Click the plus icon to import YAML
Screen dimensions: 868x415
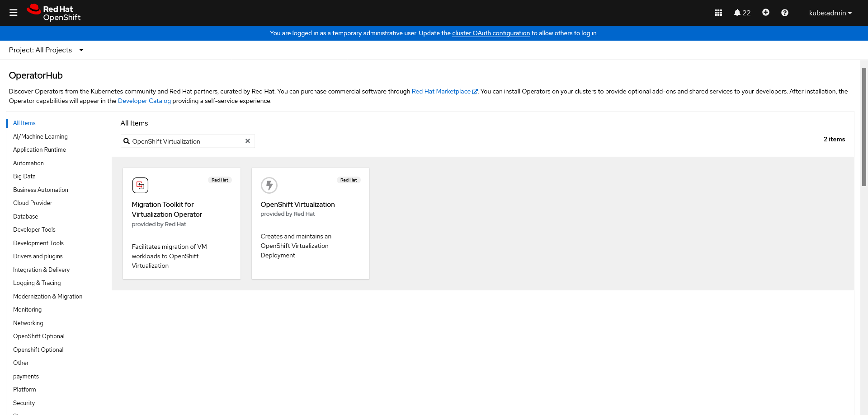(x=765, y=13)
